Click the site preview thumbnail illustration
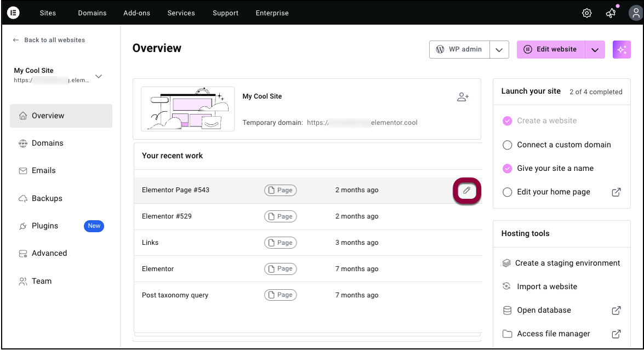 coord(187,109)
